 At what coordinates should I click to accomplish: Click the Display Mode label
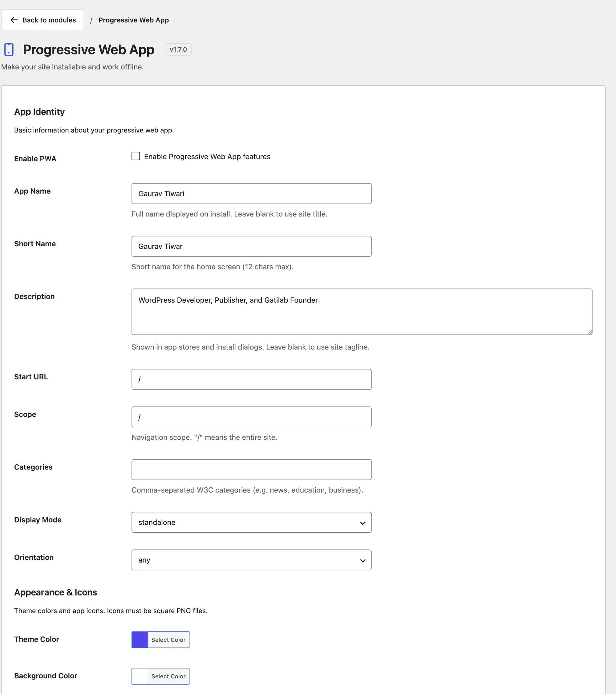[38, 520]
